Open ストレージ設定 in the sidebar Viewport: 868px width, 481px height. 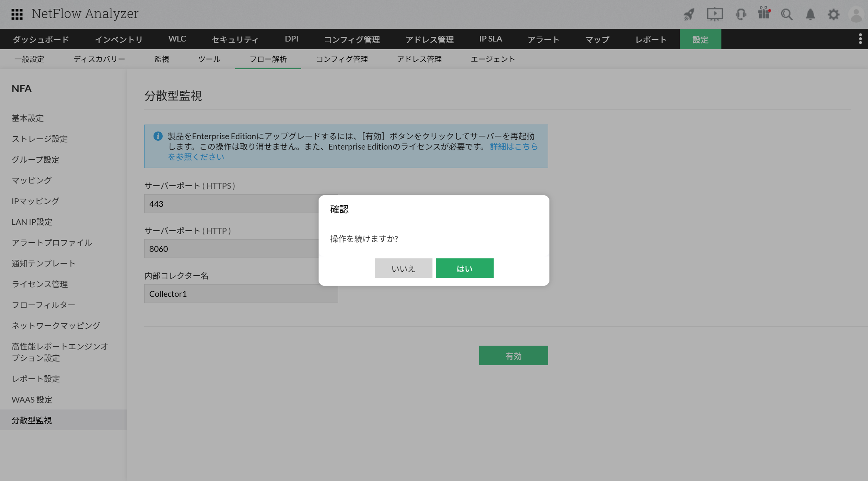[40, 139]
